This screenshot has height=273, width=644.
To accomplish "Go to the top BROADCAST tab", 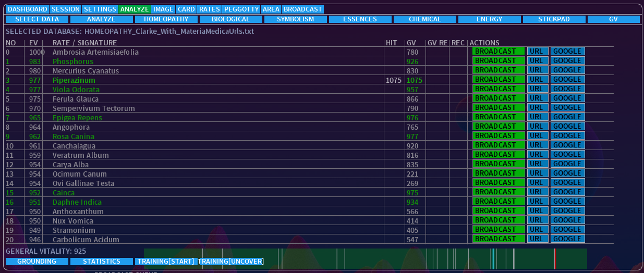I will click(302, 9).
